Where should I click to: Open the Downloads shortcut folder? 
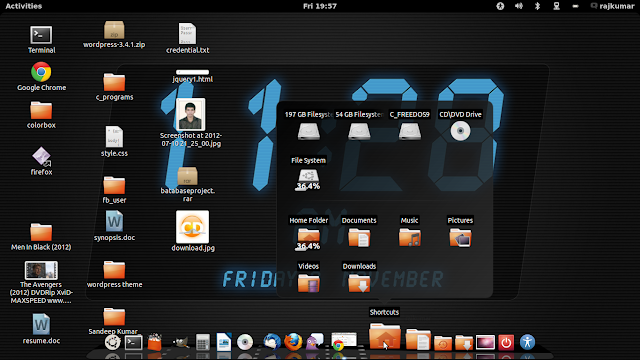click(359, 283)
